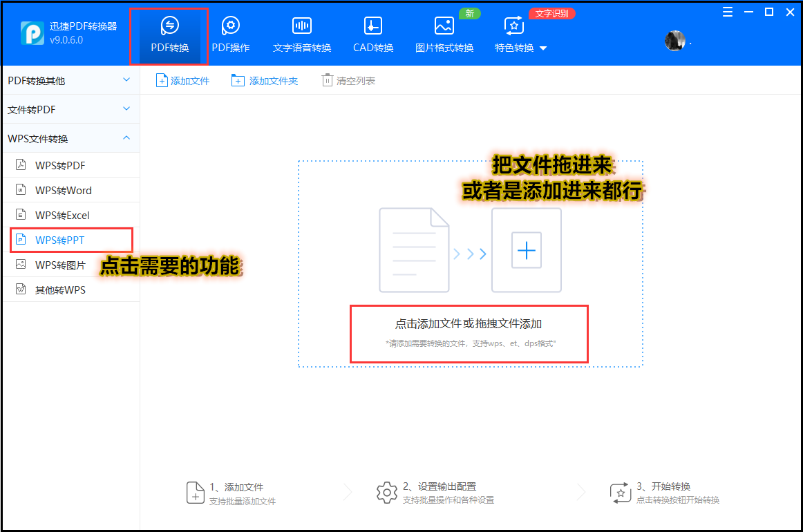803x532 pixels.
Task: Open the hamburger menu icon
Action: click(x=727, y=12)
